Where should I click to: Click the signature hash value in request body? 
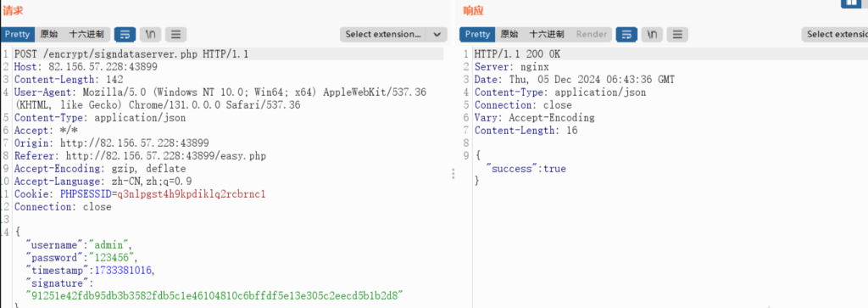click(x=214, y=296)
